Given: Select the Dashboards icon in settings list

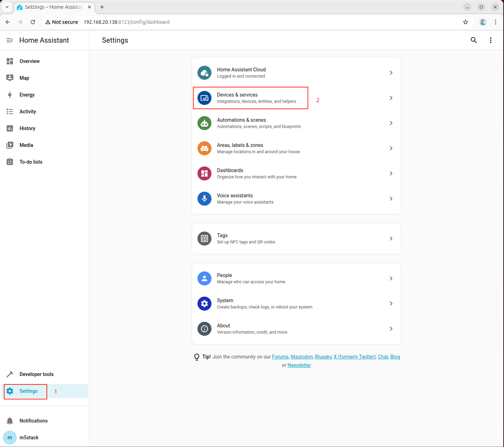Looking at the screenshot, I should pyautogui.click(x=204, y=173).
